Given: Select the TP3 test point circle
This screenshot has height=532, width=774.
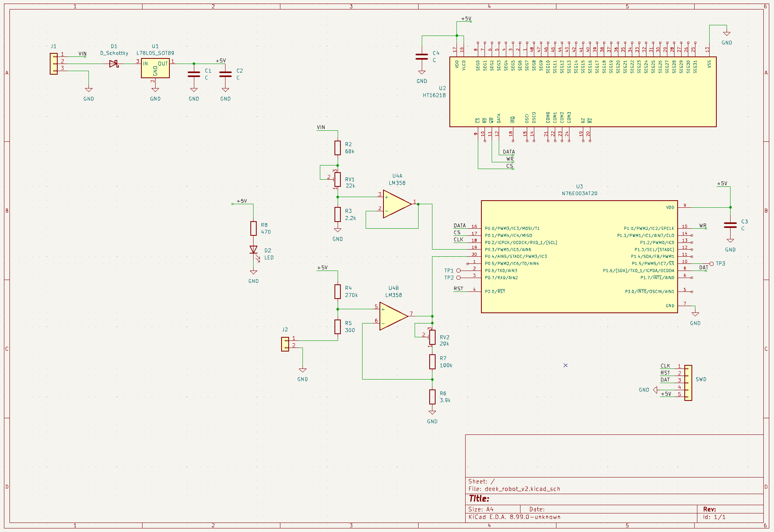Looking at the screenshot, I should [x=712, y=263].
